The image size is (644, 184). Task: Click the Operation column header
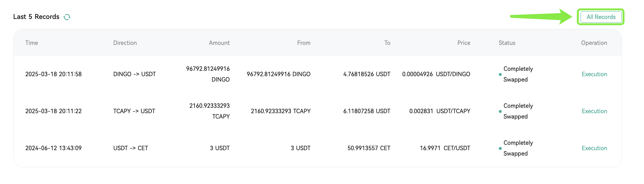pos(594,43)
